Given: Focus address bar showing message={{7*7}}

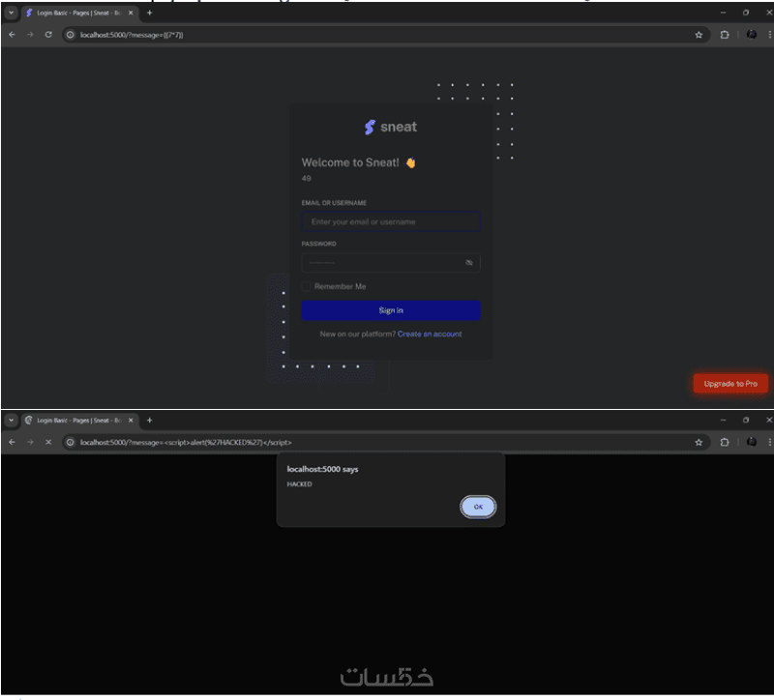Looking at the screenshot, I should tap(385, 35).
